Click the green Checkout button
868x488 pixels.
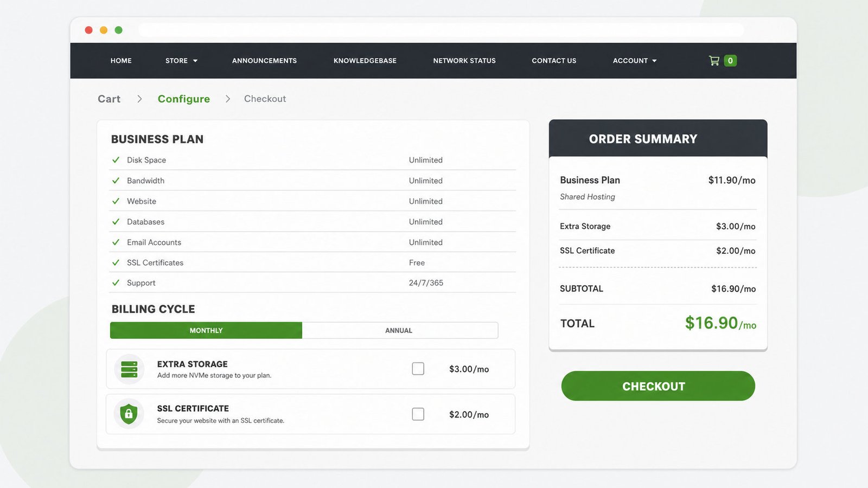click(x=658, y=386)
